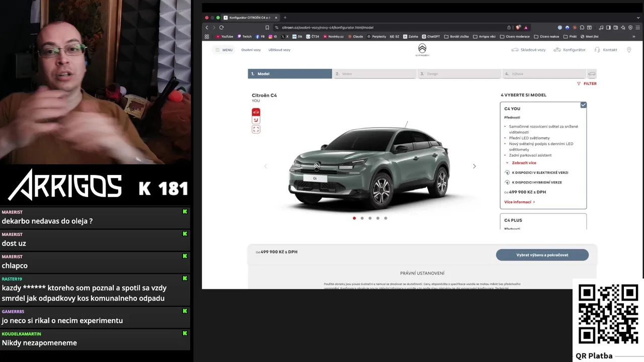This screenshot has width=644, height=362.
Task: Select the interior seat view icon
Action: (256, 121)
